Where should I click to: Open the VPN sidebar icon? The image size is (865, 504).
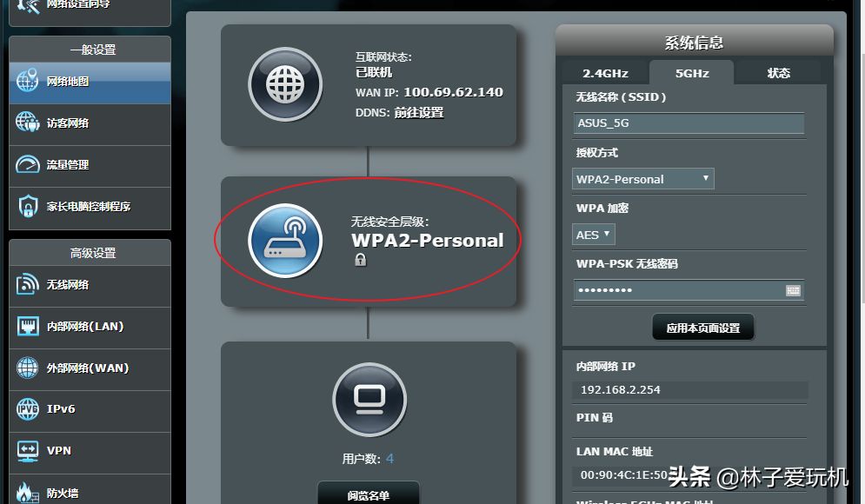point(27,450)
